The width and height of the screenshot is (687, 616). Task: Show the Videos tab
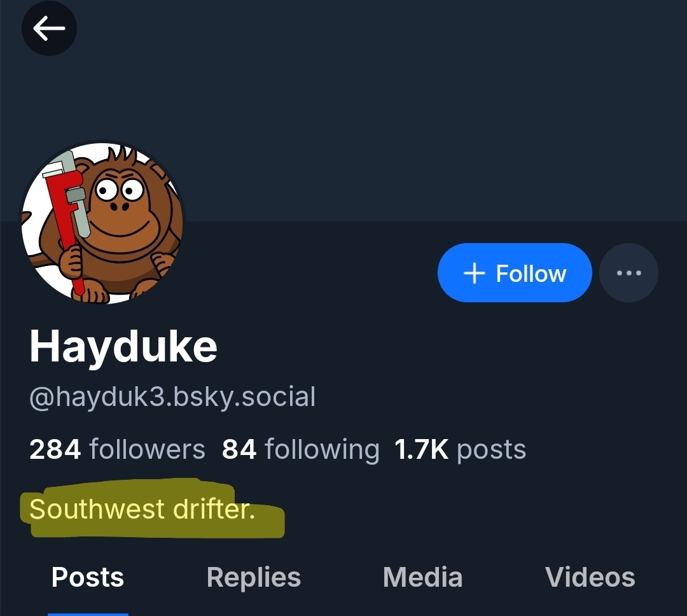pos(590,577)
